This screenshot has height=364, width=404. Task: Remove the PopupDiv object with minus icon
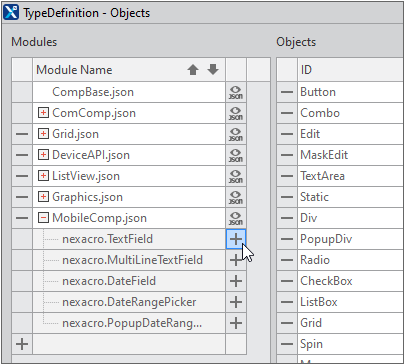tap(287, 239)
